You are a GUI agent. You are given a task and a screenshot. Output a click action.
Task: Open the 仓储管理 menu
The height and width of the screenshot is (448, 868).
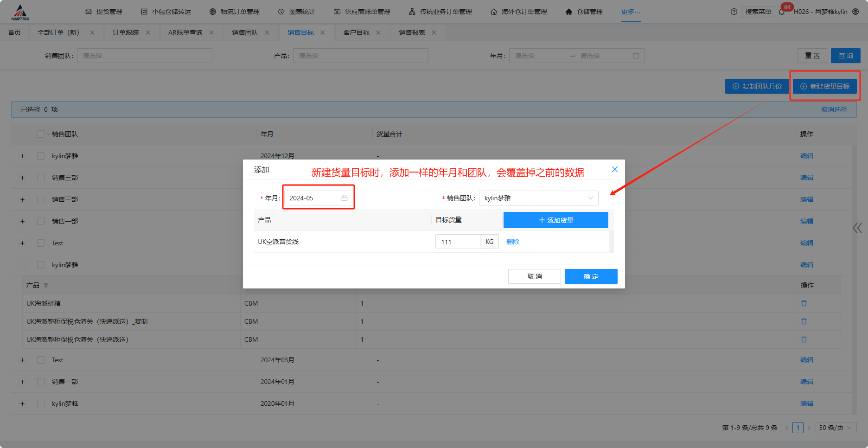coord(584,12)
